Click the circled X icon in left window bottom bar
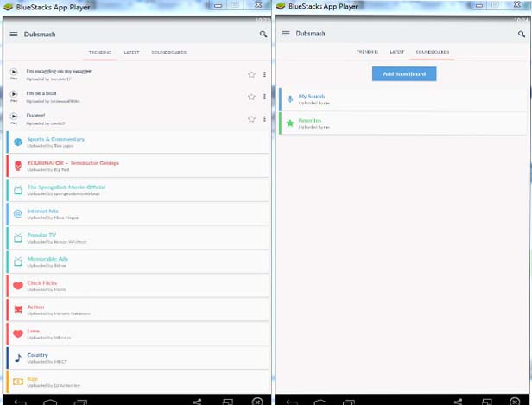The image size is (532, 405). [257, 402]
